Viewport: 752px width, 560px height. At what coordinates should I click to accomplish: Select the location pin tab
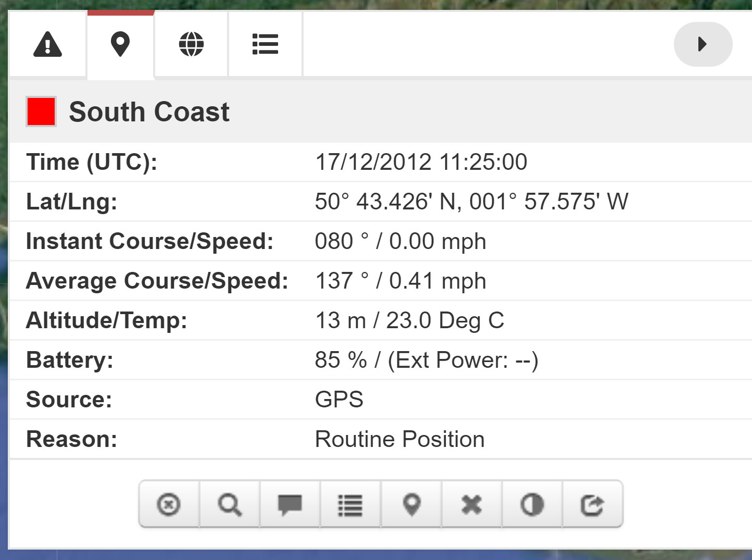(120, 44)
